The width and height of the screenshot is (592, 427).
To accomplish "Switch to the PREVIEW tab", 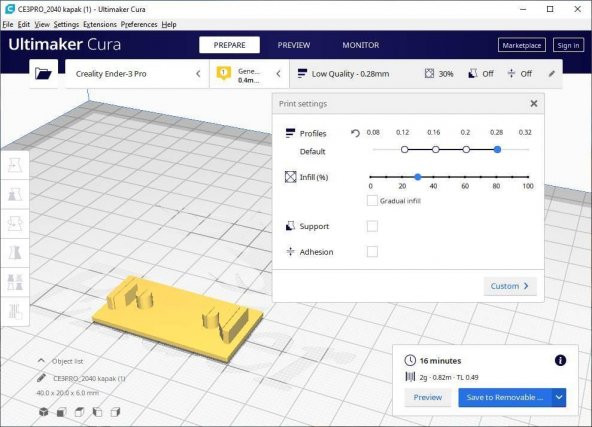I will coord(294,45).
